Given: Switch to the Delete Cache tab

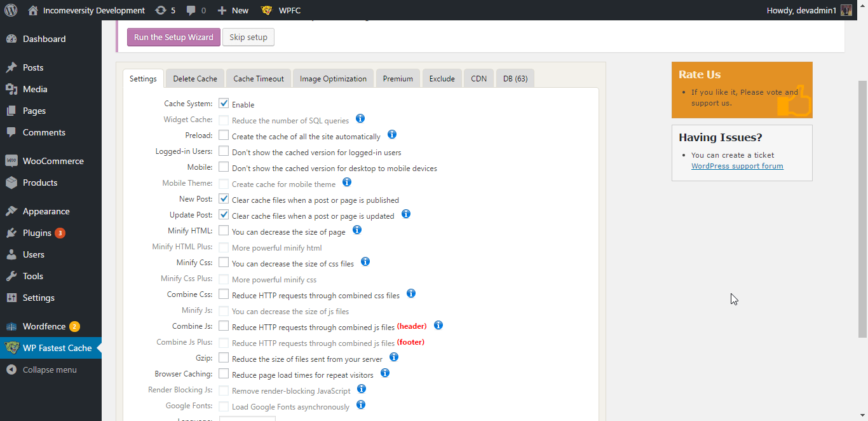Looking at the screenshot, I should click(x=195, y=79).
